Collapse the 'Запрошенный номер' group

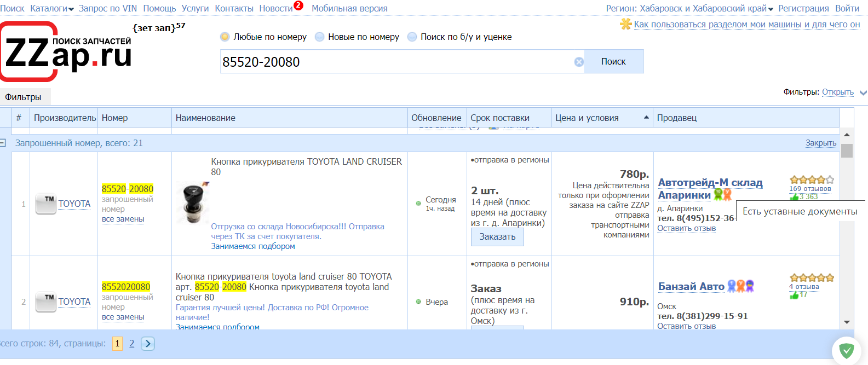[x=3, y=143]
